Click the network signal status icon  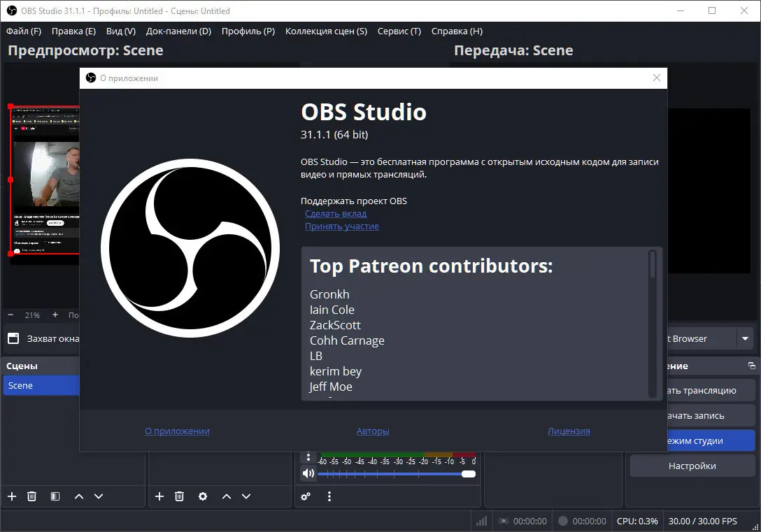pos(481,521)
